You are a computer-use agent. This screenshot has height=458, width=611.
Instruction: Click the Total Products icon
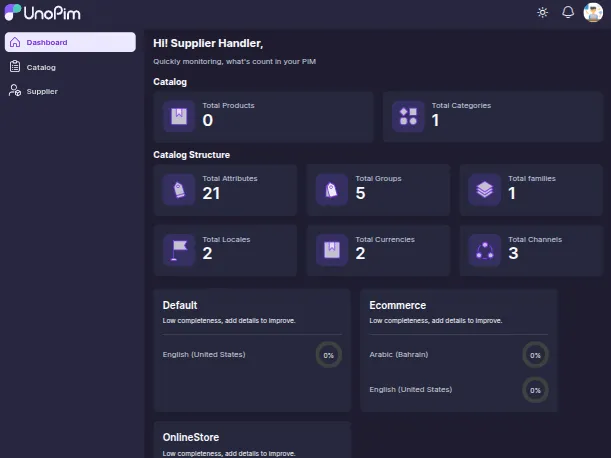tap(179, 116)
